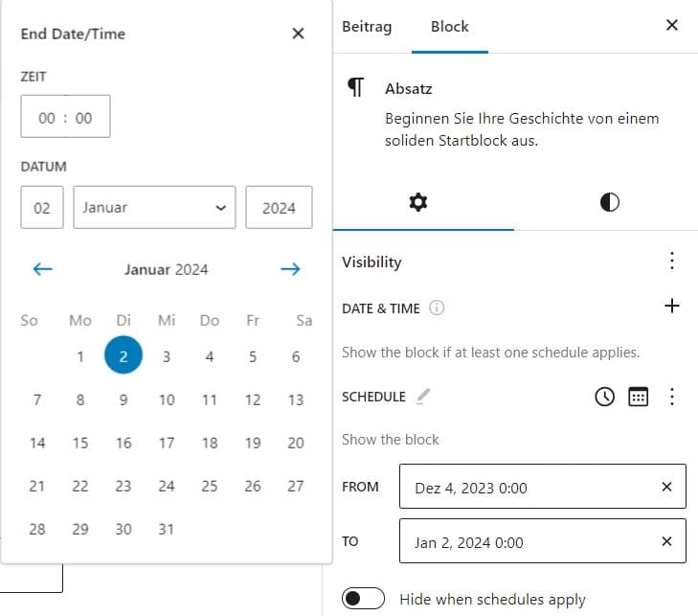
Task: Edit the schedule title pencil icon
Action: (x=423, y=397)
